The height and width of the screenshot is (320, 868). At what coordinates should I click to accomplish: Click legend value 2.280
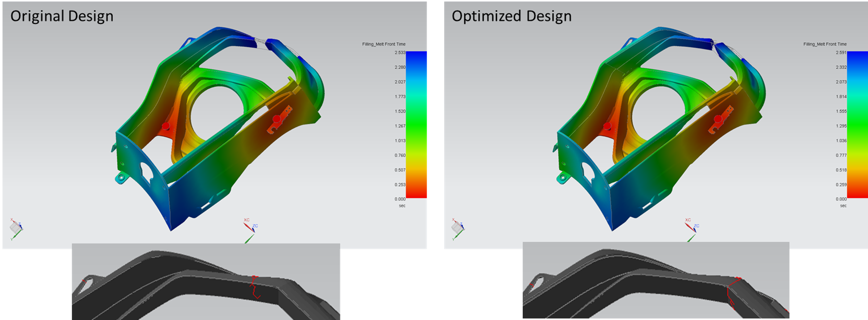coord(400,67)
